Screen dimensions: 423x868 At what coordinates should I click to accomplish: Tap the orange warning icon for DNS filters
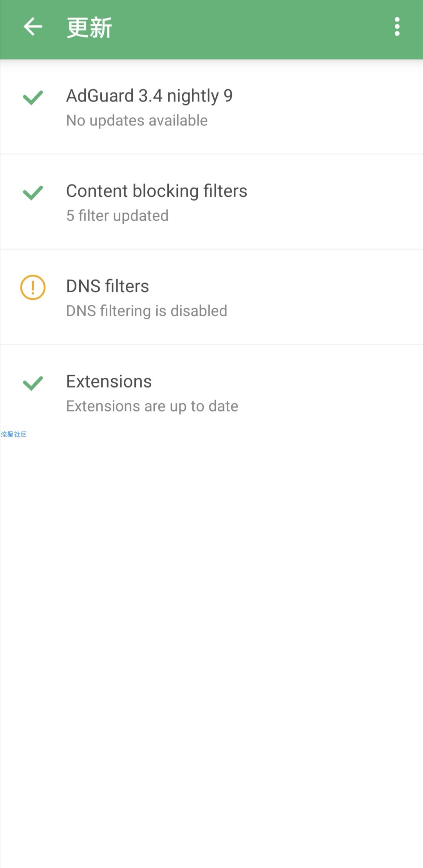(33, 288)
